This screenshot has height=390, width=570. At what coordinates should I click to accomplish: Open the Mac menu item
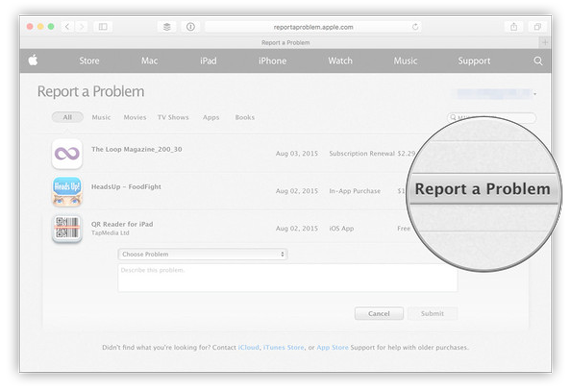click(x=149, y=61)
